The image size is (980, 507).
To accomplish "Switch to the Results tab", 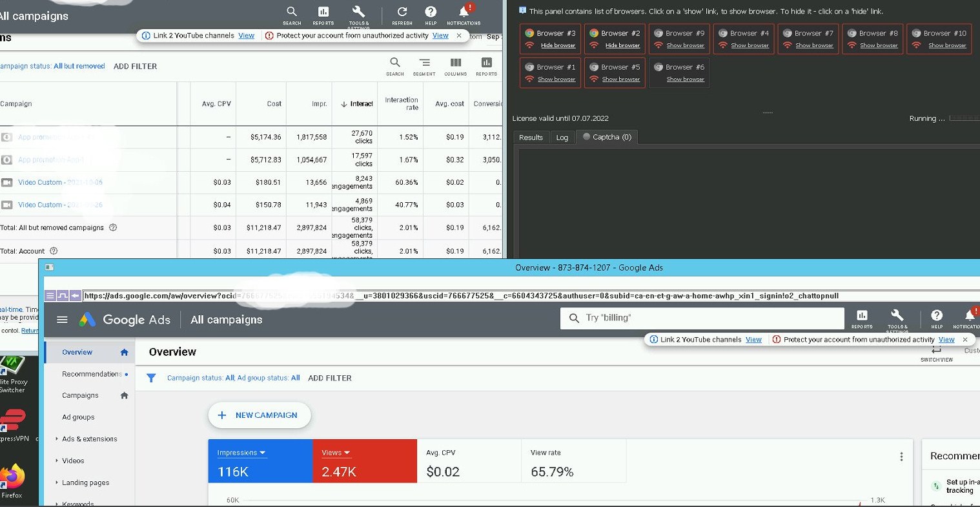I will [531, 138].
